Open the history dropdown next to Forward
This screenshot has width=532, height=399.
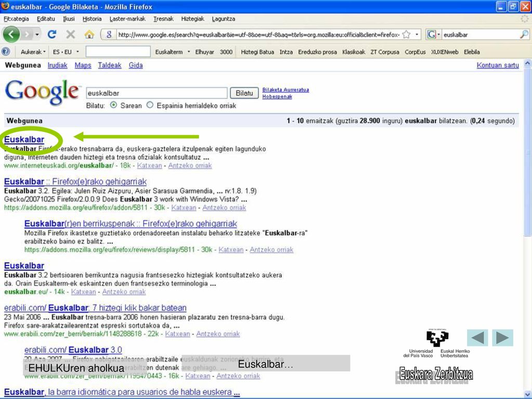(x=37, y=35)
